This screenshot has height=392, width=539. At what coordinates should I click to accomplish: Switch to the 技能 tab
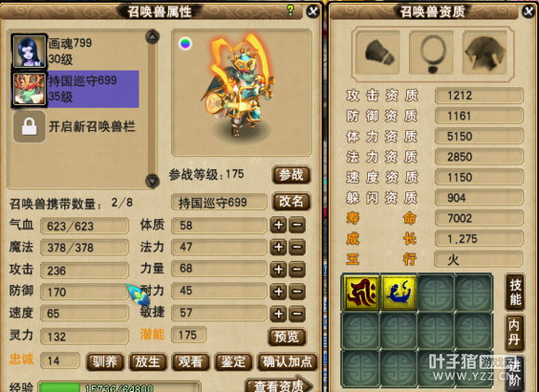(x=515, y=292)
